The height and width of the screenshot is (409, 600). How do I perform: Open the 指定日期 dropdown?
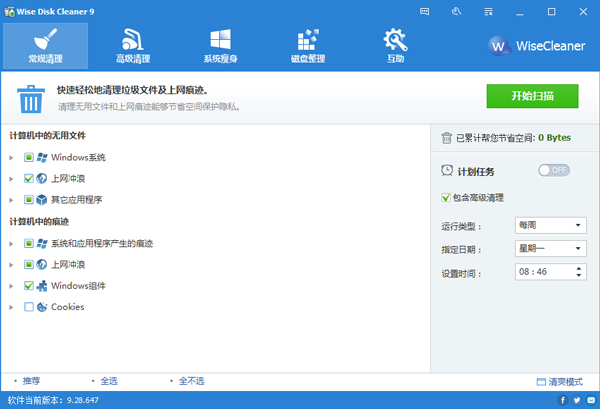tap(551, 248)
